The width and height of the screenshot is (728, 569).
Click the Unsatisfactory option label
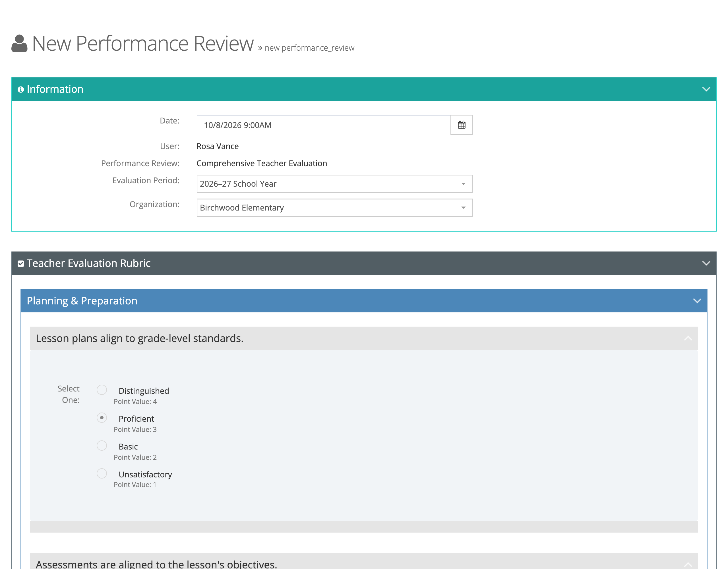(x=145, y=474)
